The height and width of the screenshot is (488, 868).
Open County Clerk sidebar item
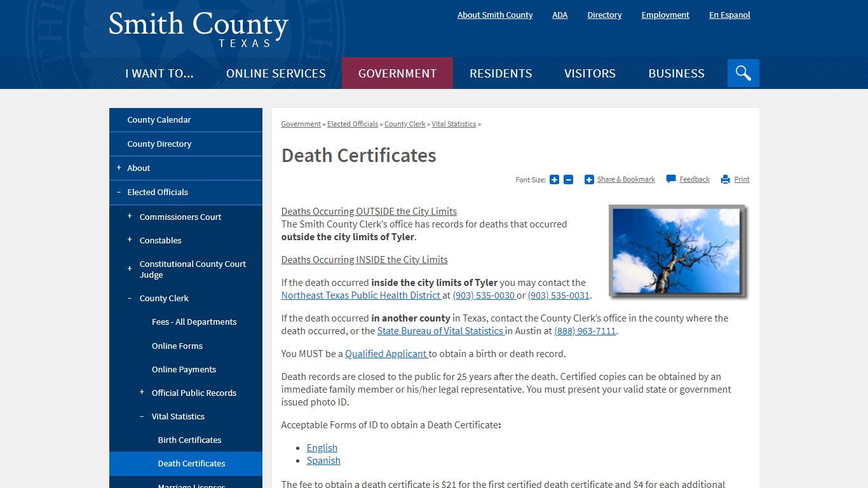click(164, 299)
